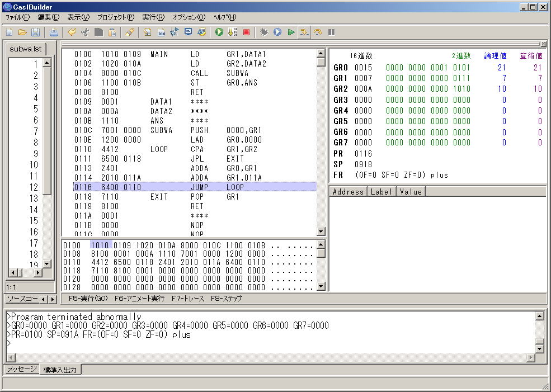
Task: Click the scissors Cut icon
Action: (85, 32)
